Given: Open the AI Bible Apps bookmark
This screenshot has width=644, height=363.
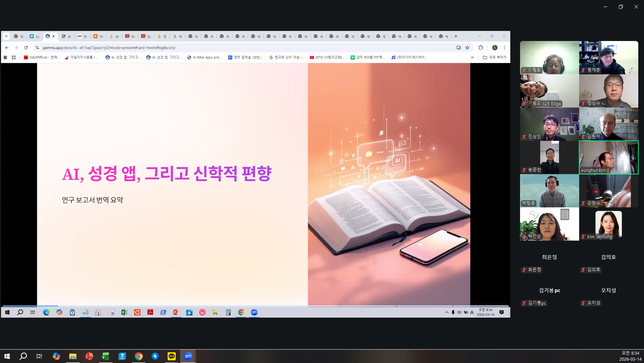Looking at the screenshot, I should point(204,57).
